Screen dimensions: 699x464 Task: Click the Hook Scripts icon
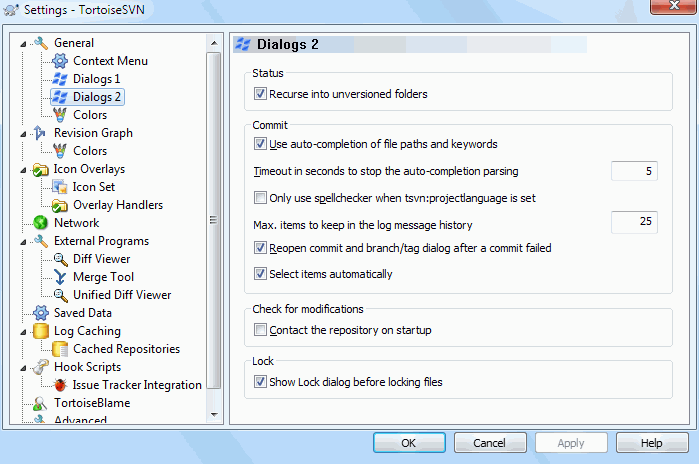pyautogui.click(x=41, y=367)
